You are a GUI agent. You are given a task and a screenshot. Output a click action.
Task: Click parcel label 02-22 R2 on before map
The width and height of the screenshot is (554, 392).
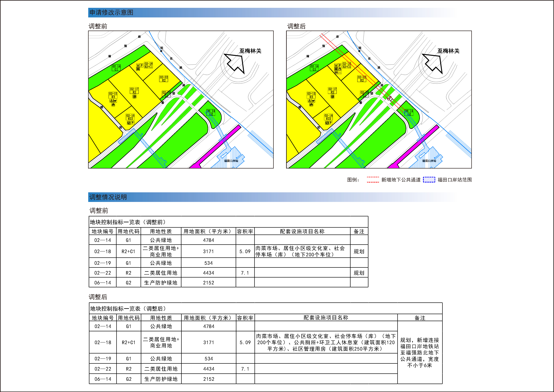click(x=164, y=79)
